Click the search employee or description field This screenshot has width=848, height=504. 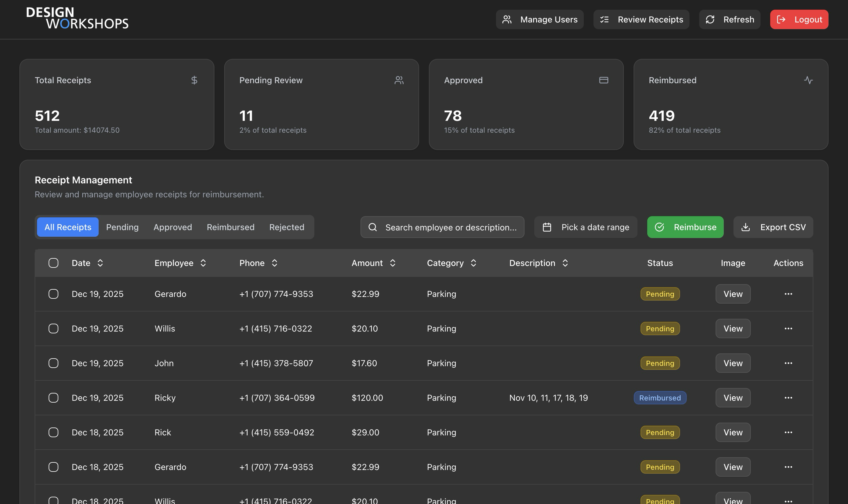coord(442,227)
